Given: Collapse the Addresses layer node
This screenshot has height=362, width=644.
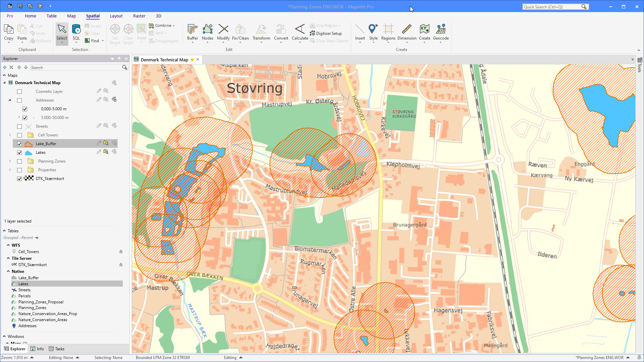Looking at the screenshot, I should pyautogui.click(x=10, y=100).
